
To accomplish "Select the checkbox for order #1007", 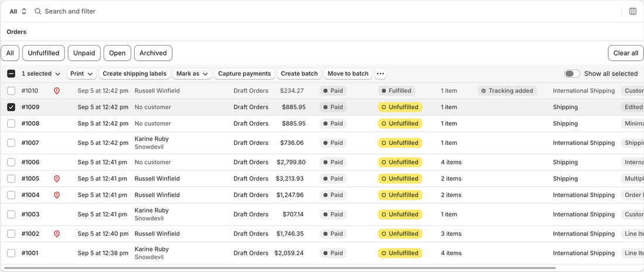I will (x=11, y=143).
